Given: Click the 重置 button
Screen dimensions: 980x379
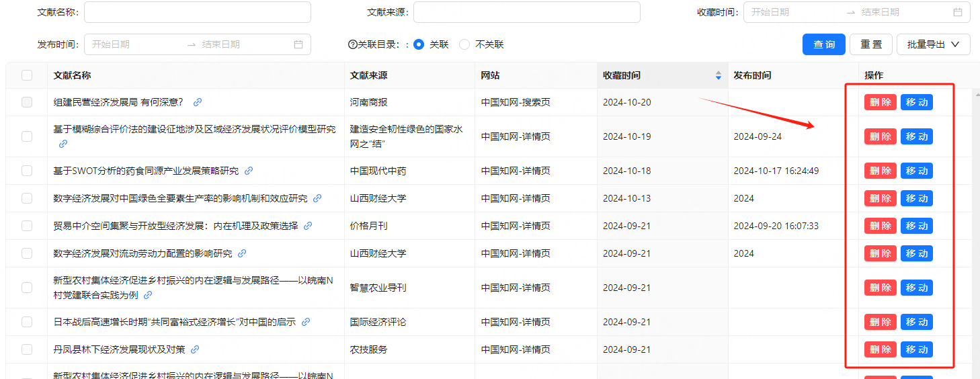Looking at the screenshot, I should coord(870,44).
